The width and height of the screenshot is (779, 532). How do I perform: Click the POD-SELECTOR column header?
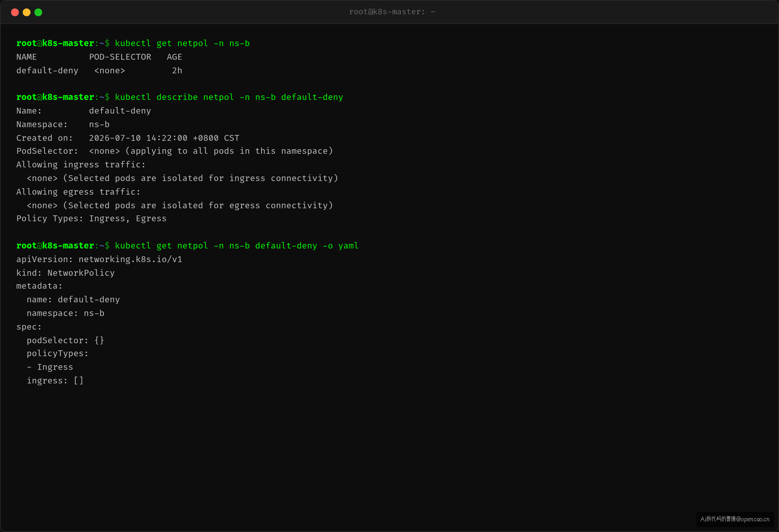tap(120, 57)
